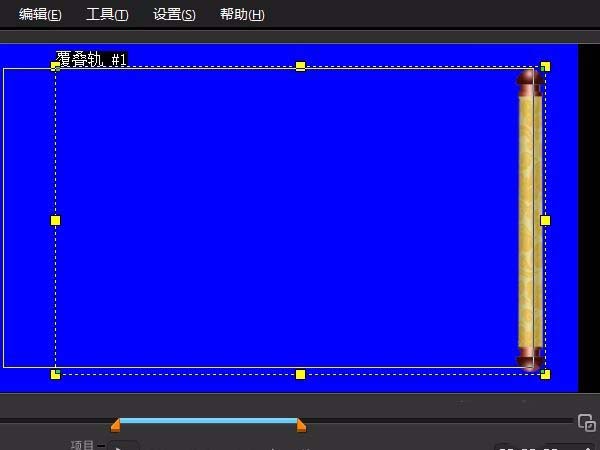Click the right orange trim marker

pos(302,425)
